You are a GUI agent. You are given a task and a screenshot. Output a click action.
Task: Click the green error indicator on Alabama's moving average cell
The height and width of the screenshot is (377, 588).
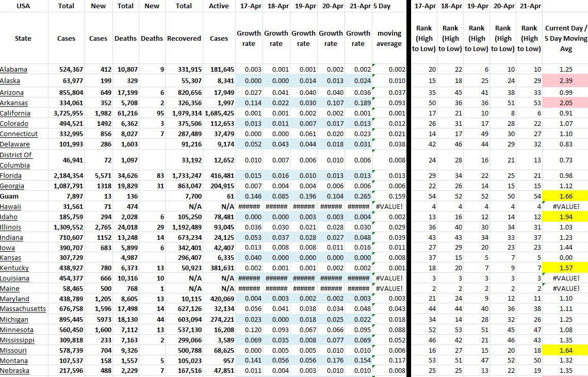coord(373,66)
